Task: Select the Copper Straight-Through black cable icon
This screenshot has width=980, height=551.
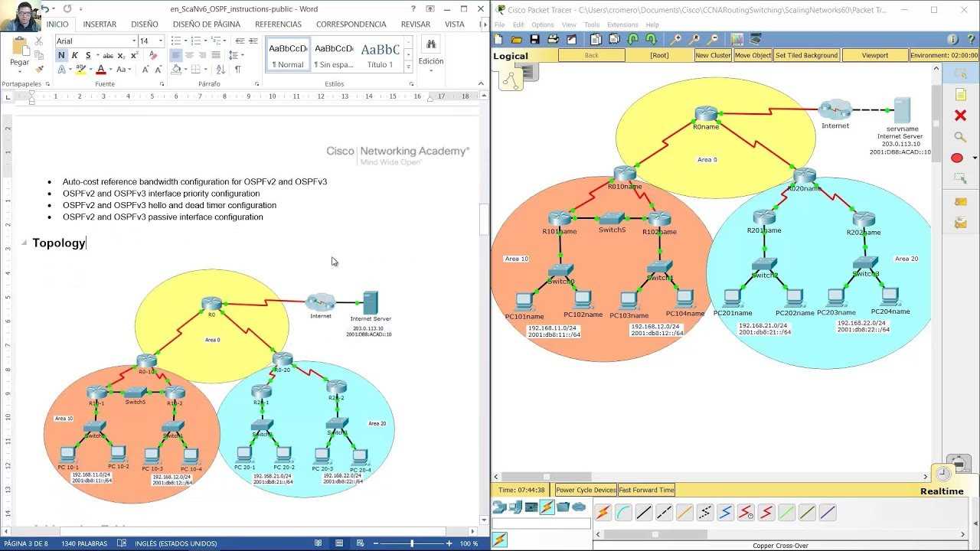Action: 644,513
